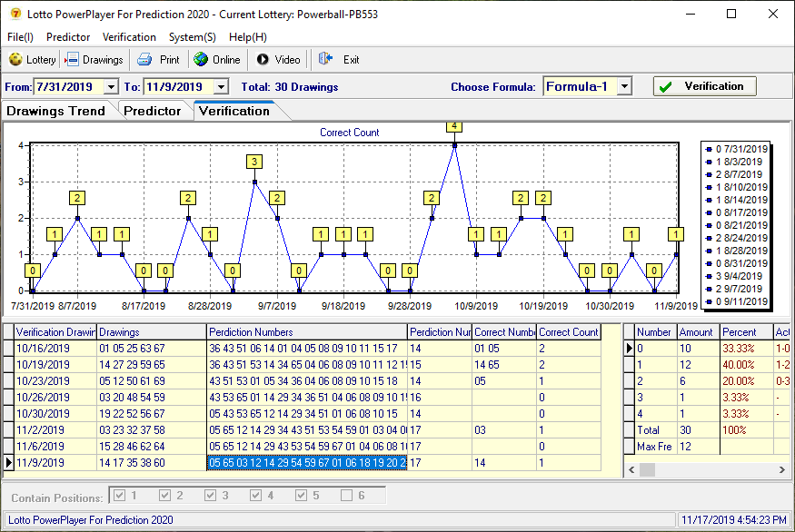Screen dimensions: 795x532
Task: Click the Exit door icon
Action: [x=325, y=59]
